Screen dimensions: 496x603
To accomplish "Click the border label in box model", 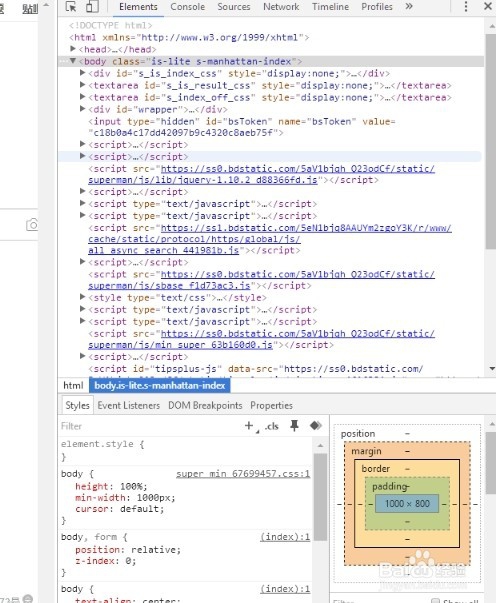I will (376, 468).
